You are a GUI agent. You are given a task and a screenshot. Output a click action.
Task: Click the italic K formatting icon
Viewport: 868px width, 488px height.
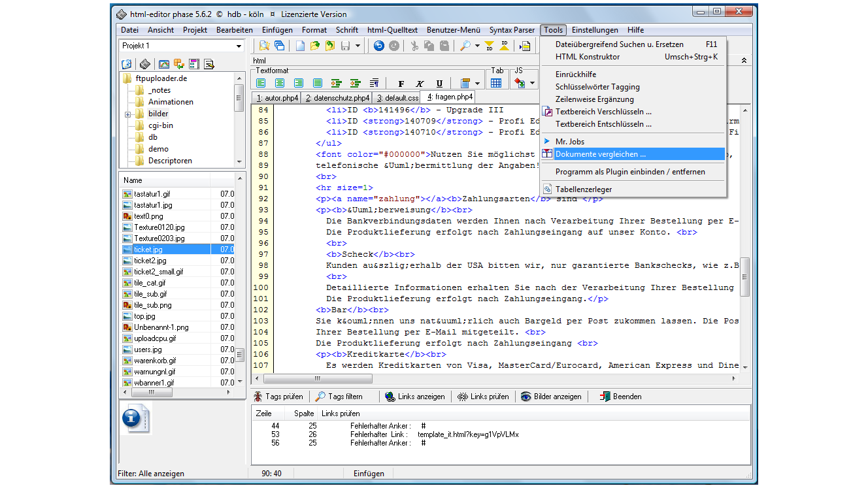click(x=420, y=84)
